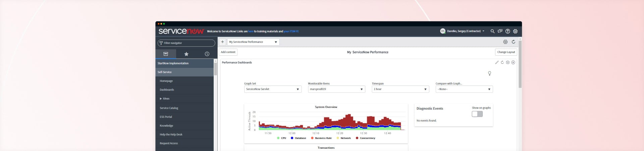Click the Filter navigator input field
This screenshot has height=151, width=644.
[x=186, y=43]
